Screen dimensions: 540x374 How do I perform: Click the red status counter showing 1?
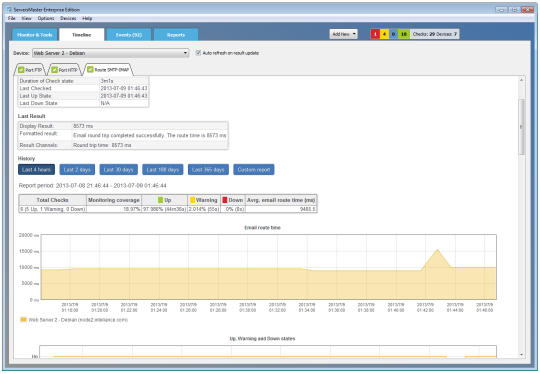point(375,34)
